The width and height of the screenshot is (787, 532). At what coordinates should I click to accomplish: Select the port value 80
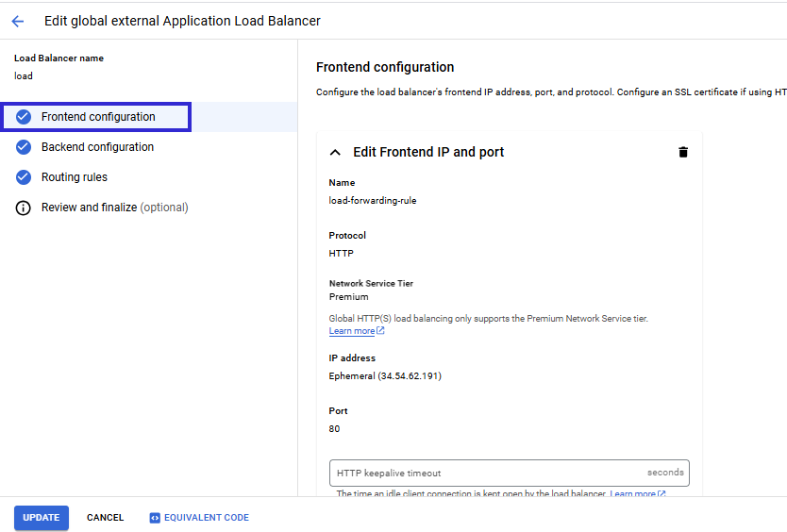(334, 428)
